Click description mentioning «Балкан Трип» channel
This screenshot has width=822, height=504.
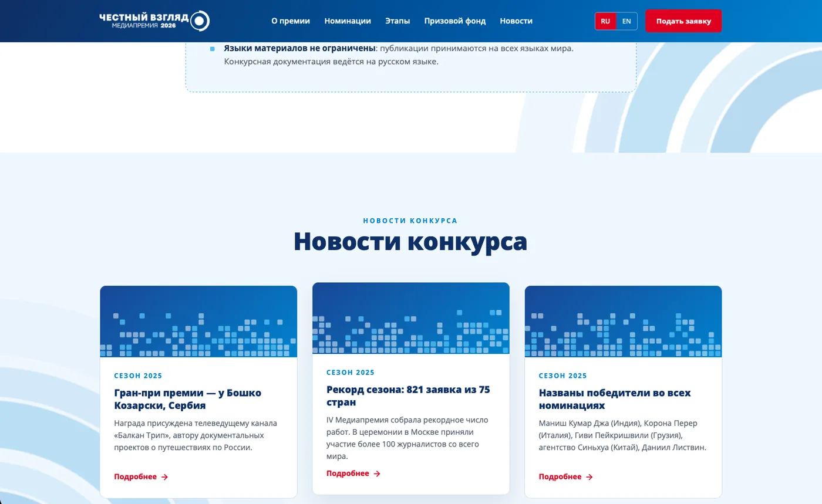pos(196,435)
